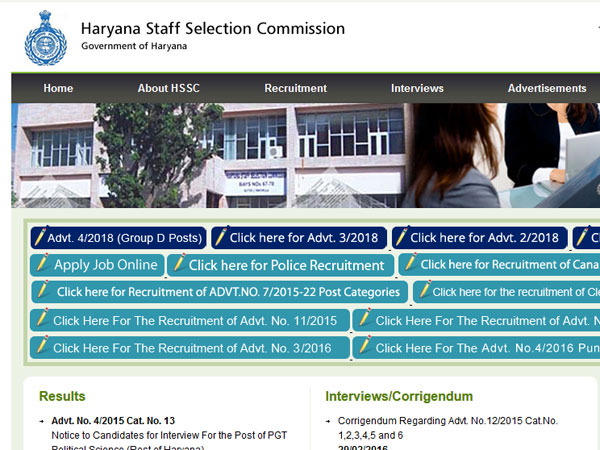Image resolution: width=600 pixels, height=450 pixels.
Task: Click pencil icon beside Advt. No.4/2016
Action: click(365, 345)
